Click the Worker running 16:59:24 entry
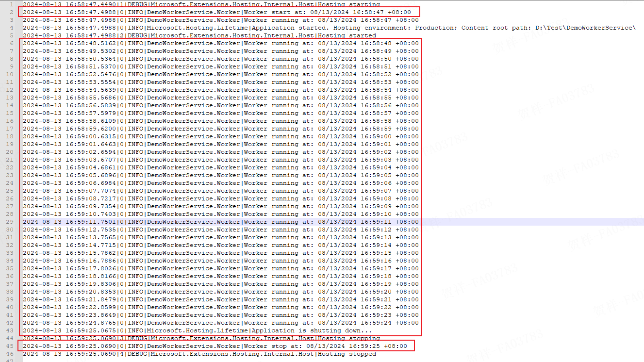Image resolution: width=644 pixels, height=362 pixels. [218, 323]
